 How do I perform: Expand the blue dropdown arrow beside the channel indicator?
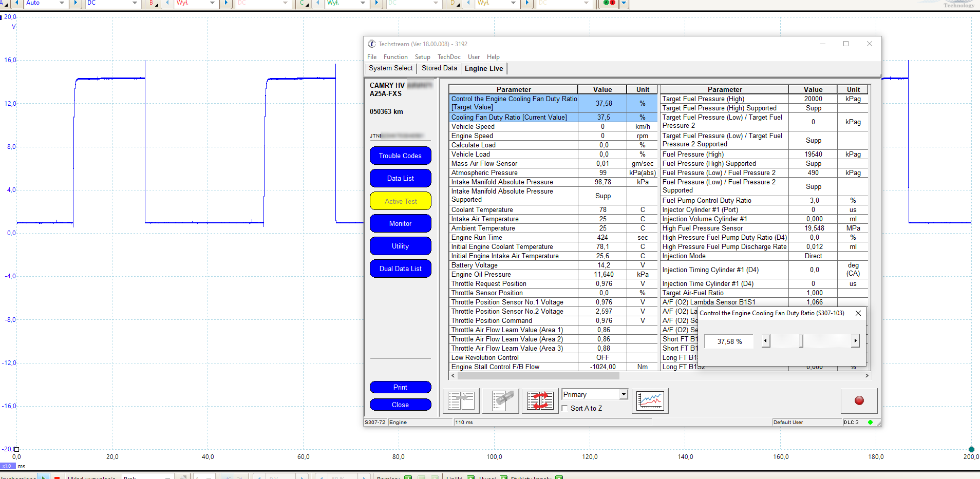(x=624, y=3)
